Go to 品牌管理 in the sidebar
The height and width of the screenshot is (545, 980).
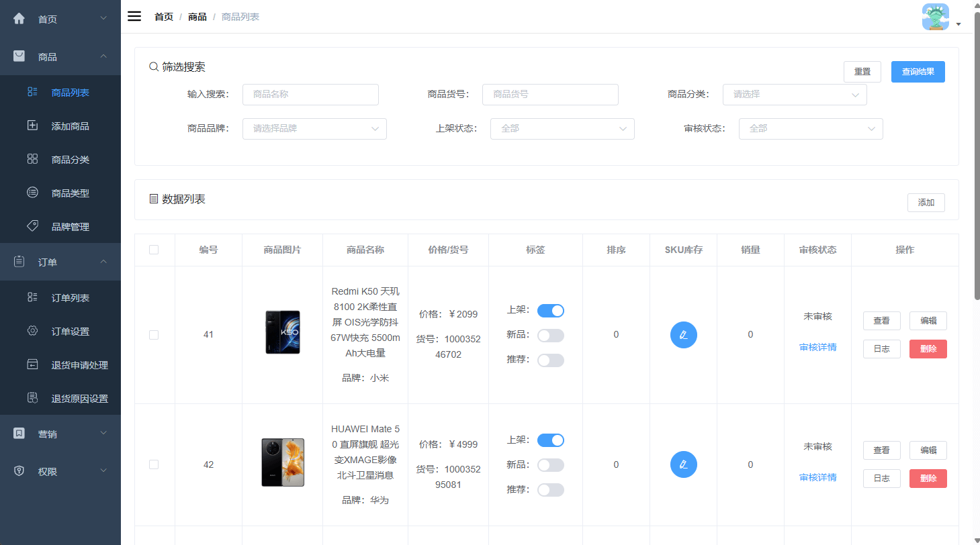[x=70, y=227]
